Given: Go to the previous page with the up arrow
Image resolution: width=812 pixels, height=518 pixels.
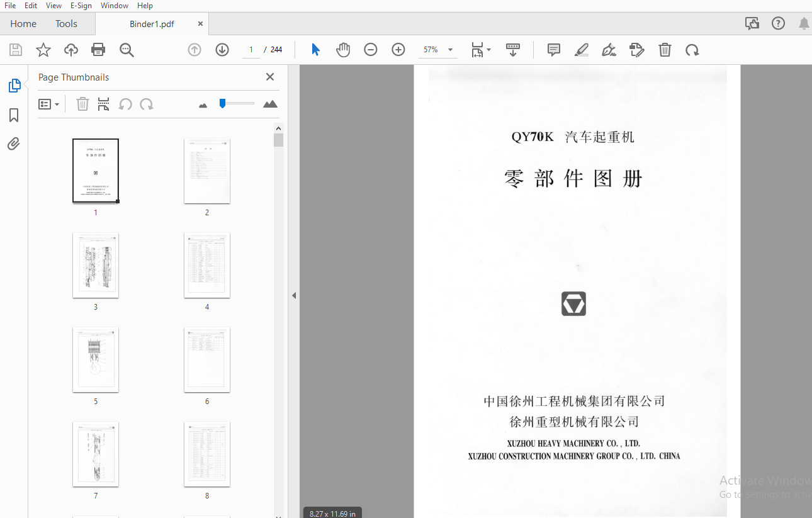Looking at the screenshot, I should point(195,50).
